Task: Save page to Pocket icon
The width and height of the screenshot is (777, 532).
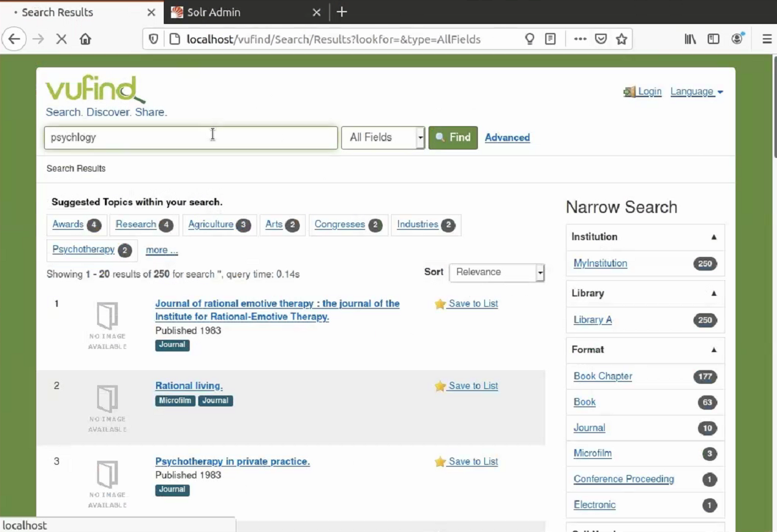Action: coord(601,39)
